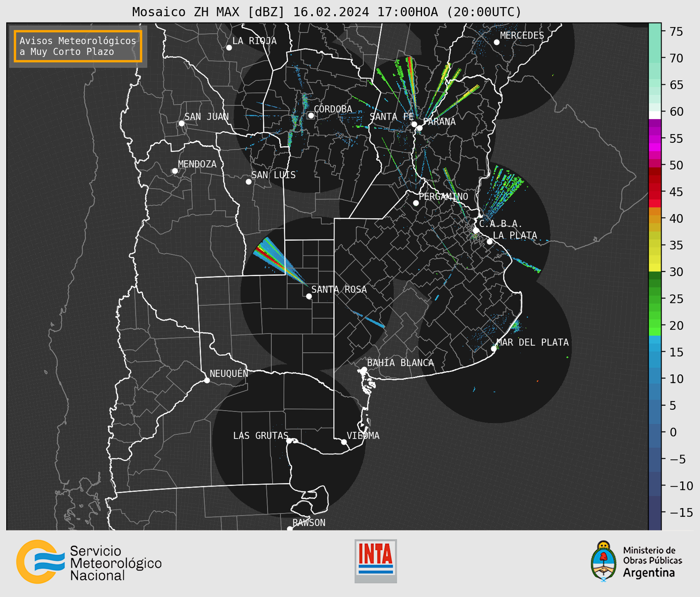Click the RAWSON city marker dot

click(x=290, y=528)
